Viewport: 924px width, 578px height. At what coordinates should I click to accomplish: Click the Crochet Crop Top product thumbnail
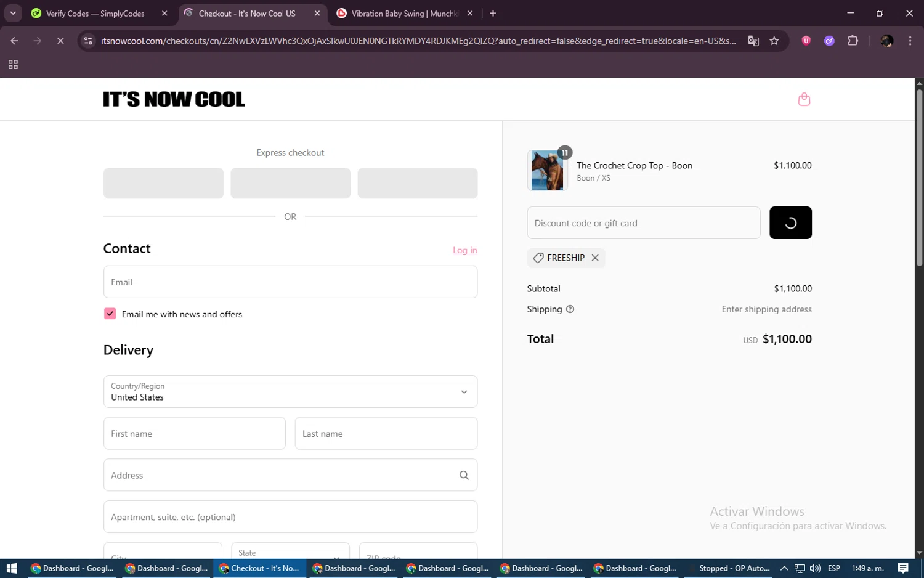[x=547, y=170]
